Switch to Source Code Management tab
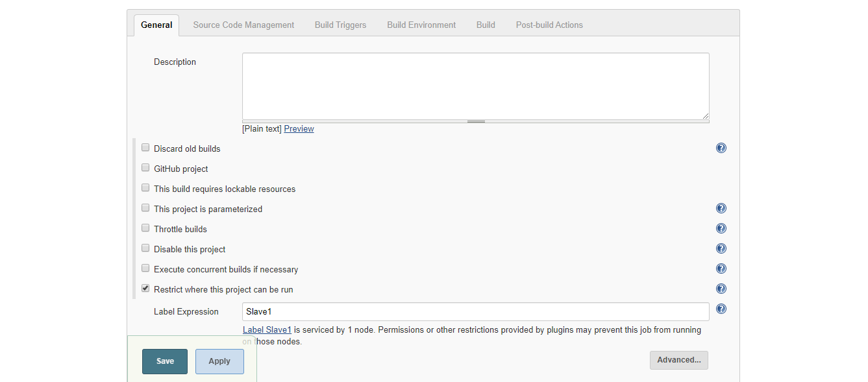868x382 pixels. pos(243,25)
